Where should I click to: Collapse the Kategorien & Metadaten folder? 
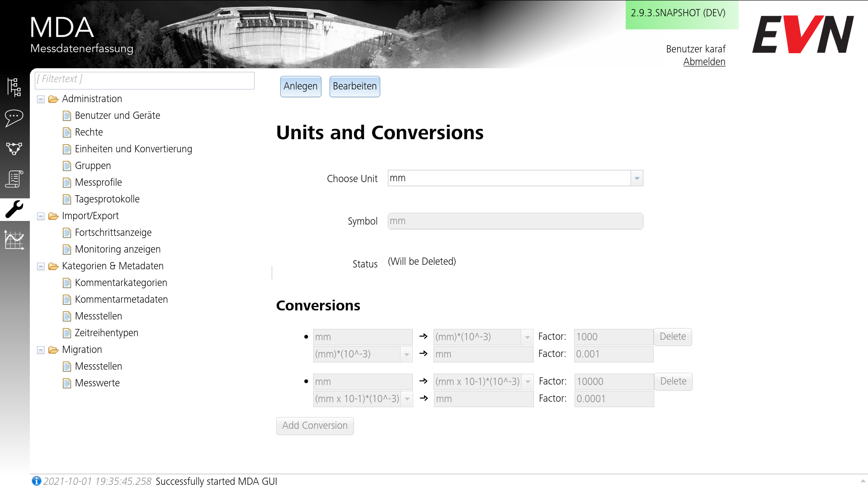click(x=40, y=266)
